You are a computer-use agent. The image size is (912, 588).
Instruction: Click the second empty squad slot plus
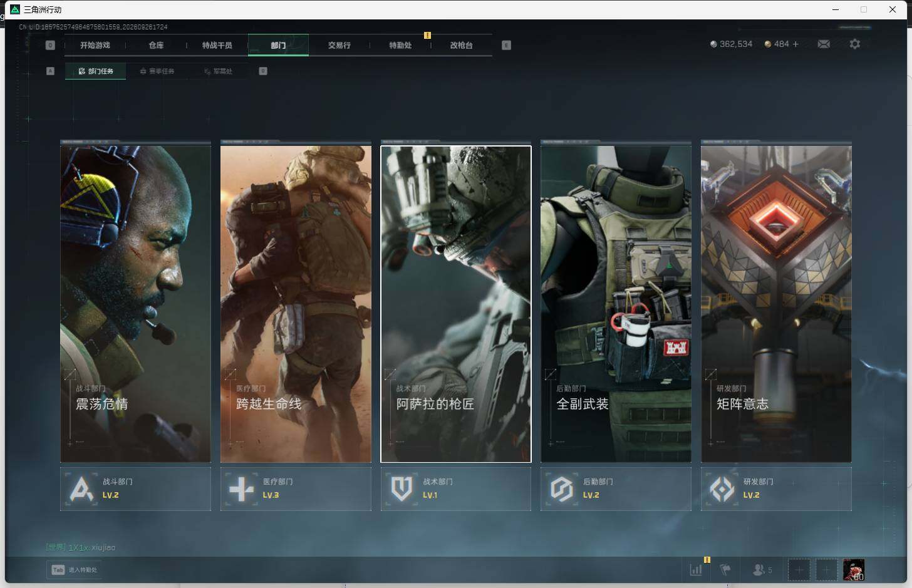[826, 570]
